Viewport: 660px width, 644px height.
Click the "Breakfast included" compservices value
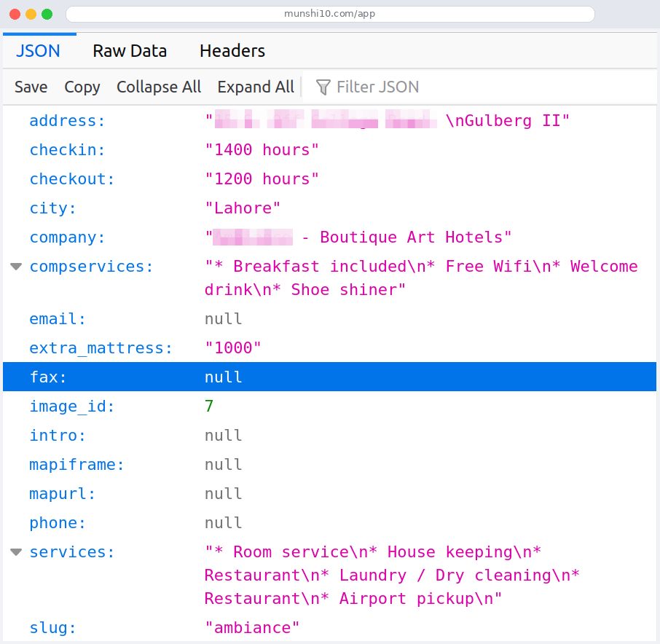[421, 278]
